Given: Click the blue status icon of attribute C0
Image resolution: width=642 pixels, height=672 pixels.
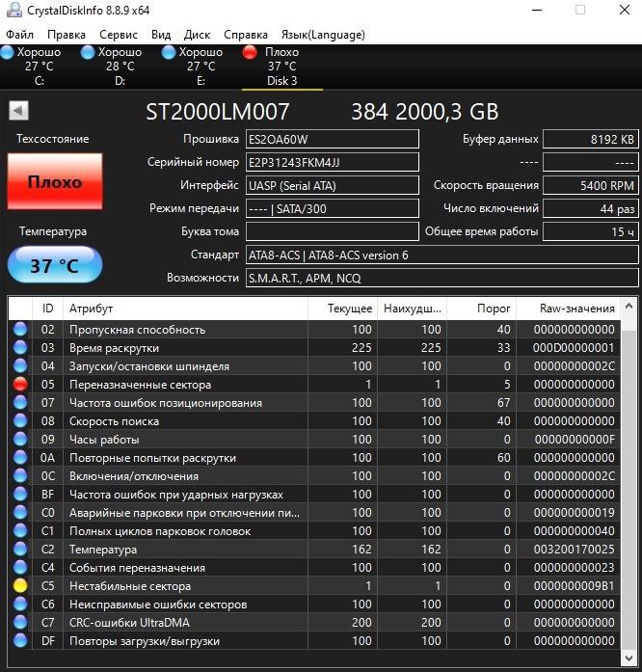Looking at the screenshot, I should tap(20, 512).
